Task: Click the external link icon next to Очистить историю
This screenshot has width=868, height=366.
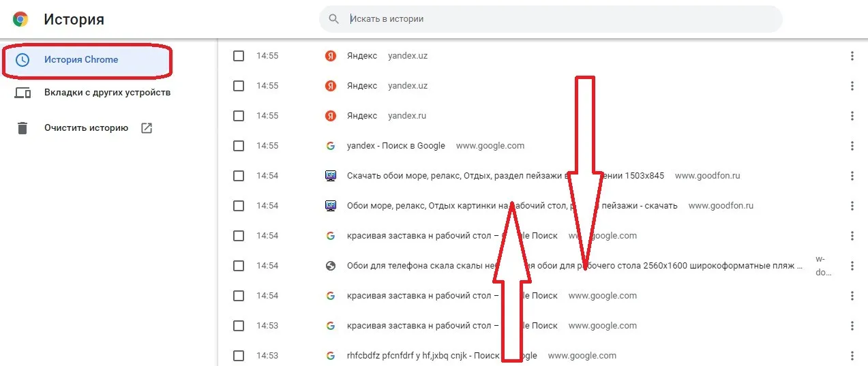Action: (x=146, y=128)
